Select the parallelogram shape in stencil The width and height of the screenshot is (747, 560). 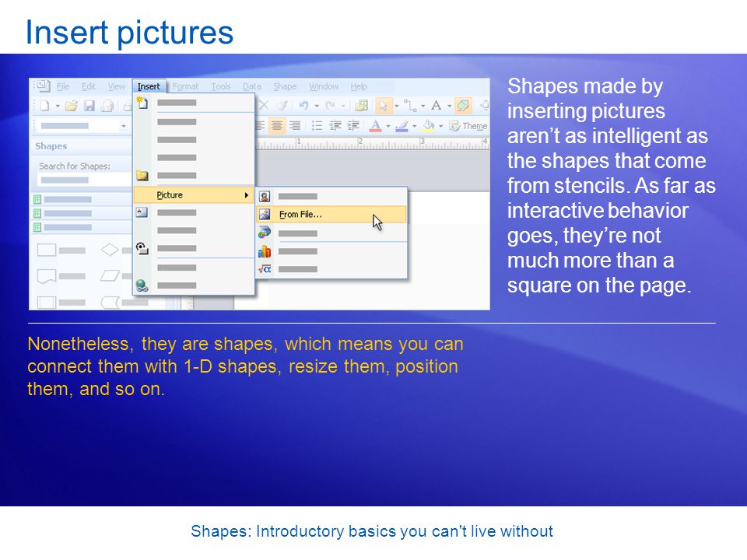[110, 275]
